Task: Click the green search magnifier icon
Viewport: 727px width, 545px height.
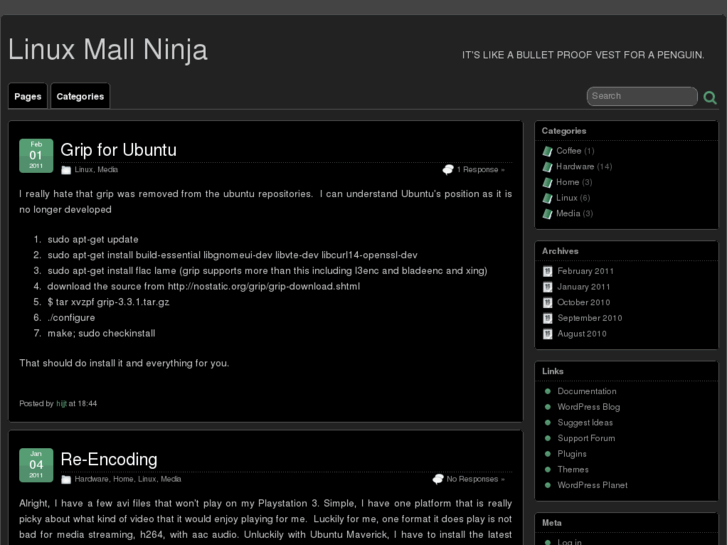Action: tap(710, 97)
